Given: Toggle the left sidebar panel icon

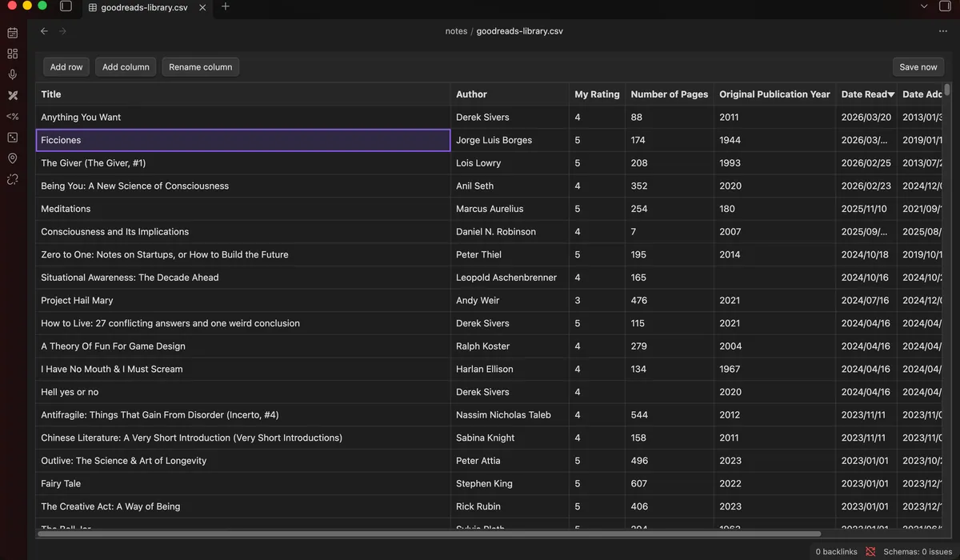Looking at the screenshot, I should coord(66,6).
